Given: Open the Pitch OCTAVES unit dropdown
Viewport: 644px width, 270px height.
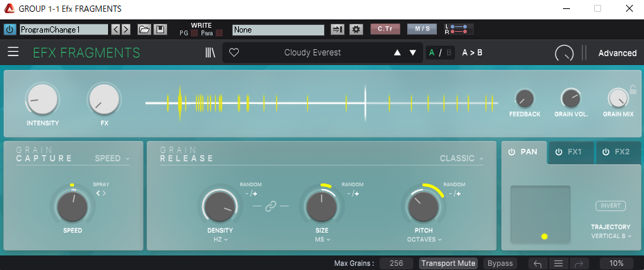Looking at the screenshot, I should tap(424, 240).
